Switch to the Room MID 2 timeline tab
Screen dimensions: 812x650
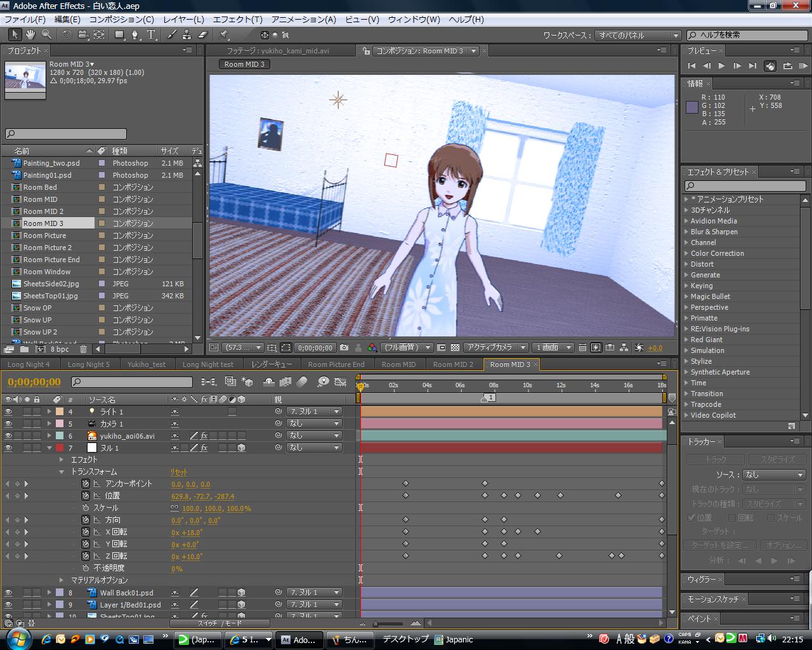tap(453, 364)
